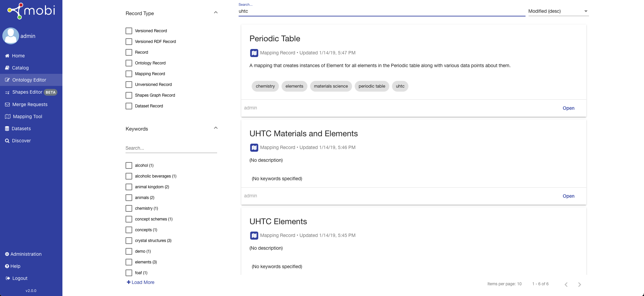
Task: Select the materials science keyword chip
Action: [331, 86]
